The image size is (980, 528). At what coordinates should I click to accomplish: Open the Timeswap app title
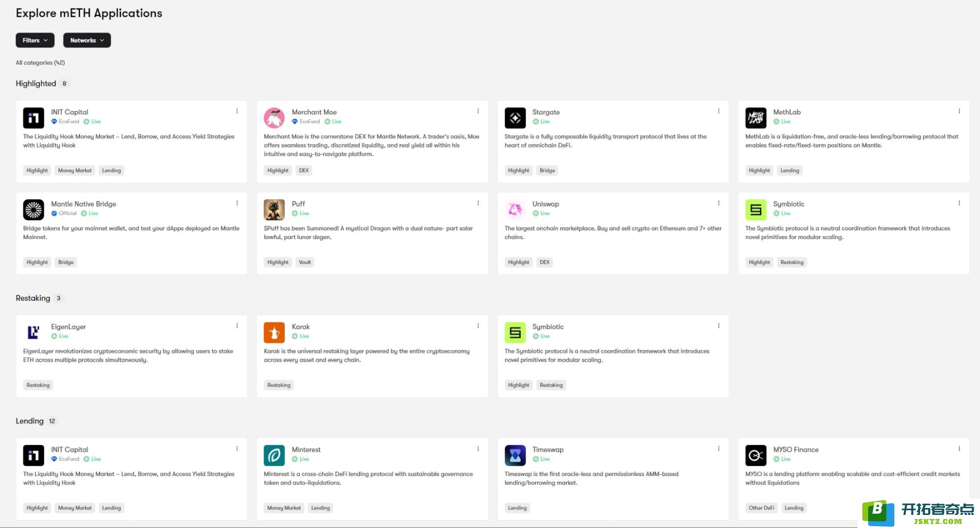(x=548, y=449)
